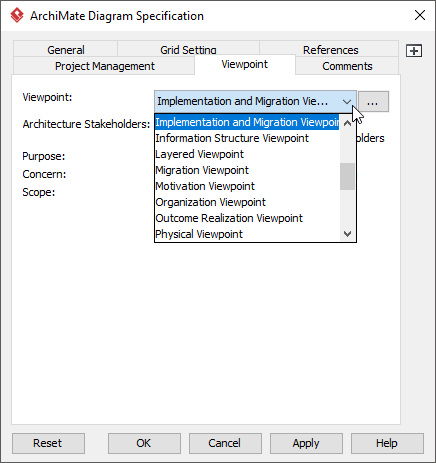Close the ArchiMate Diagram Specification dialog
The image size is (436, 463).
(420, 15)
